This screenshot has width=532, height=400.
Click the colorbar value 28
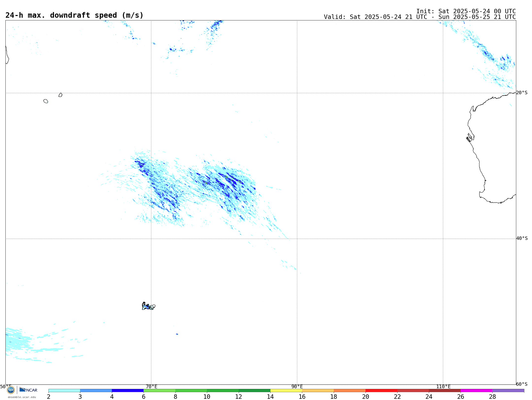pos(492,397)
